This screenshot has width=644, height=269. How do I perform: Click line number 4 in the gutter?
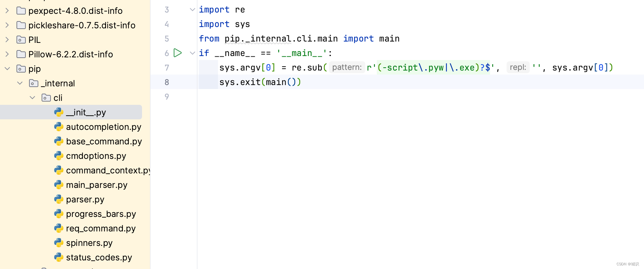[167, 24]
